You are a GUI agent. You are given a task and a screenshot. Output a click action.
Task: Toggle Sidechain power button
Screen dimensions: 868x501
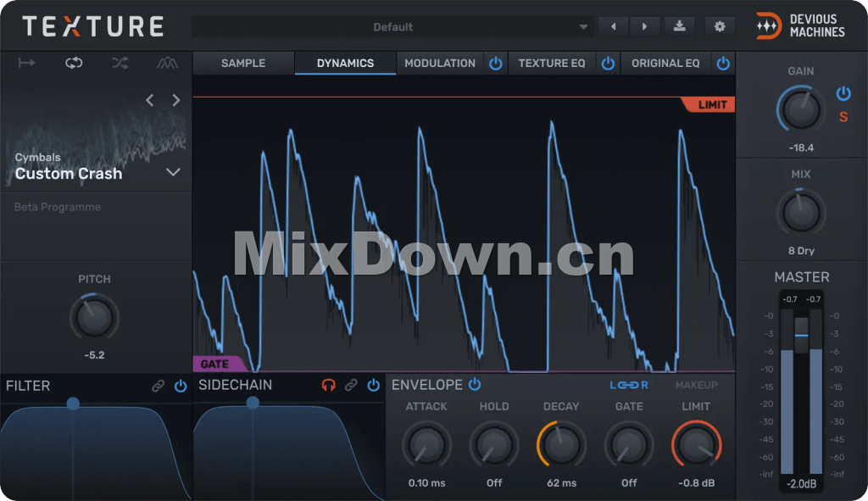(374, 385)
